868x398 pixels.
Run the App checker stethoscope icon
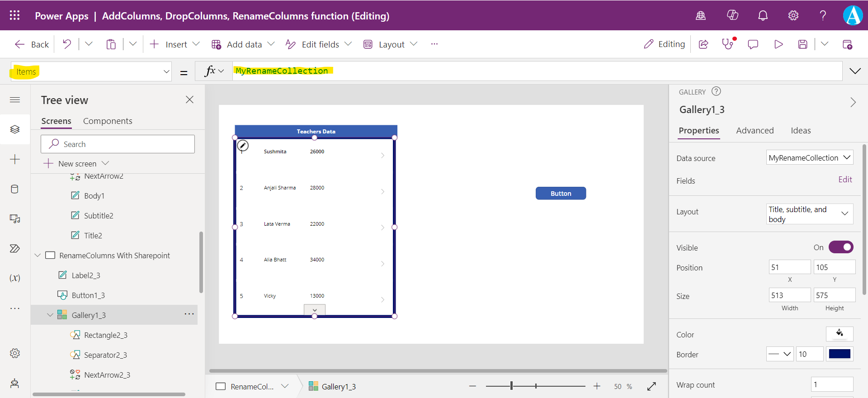pyautogui.click(x=727, y=44)
